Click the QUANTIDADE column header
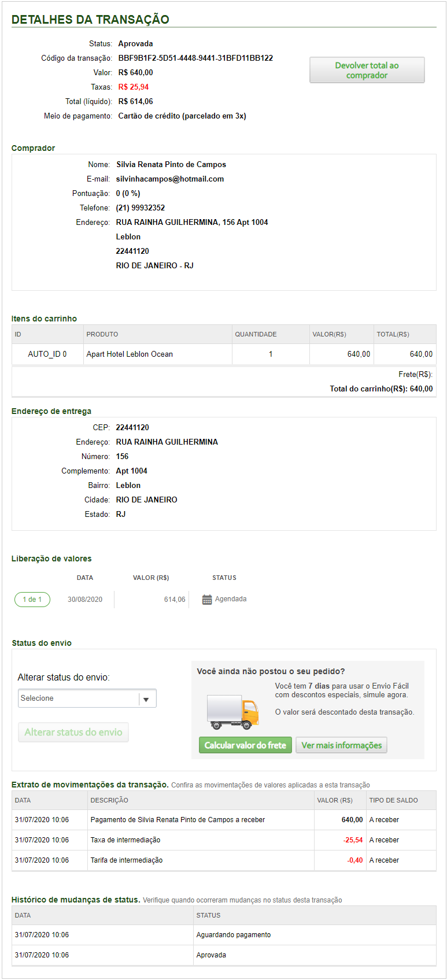Image resolution: width=447 pixels, height=980 pixels. pyautogui.click(x=256, y=334)
